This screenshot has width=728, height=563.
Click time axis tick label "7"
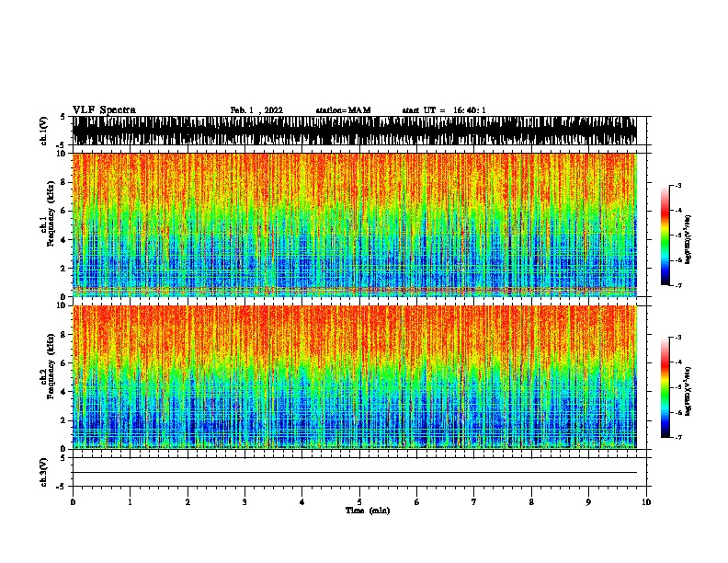point(474,501)
